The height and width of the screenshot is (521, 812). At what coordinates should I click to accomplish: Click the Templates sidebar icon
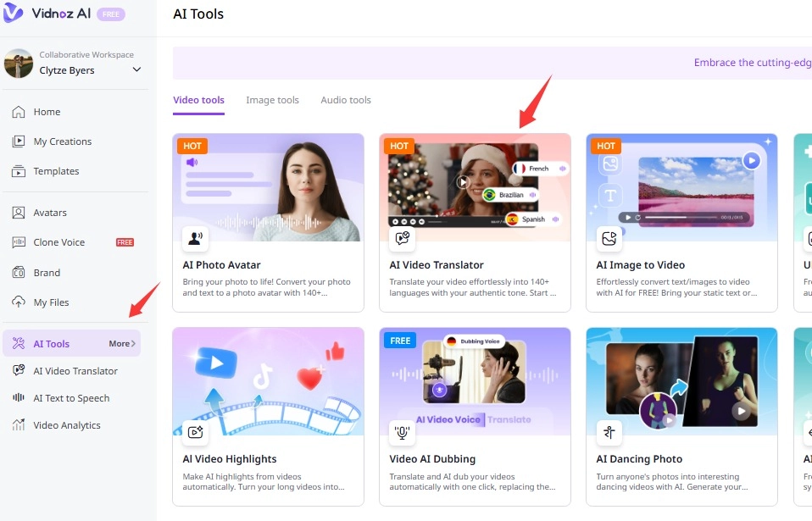tap(18, 171)
